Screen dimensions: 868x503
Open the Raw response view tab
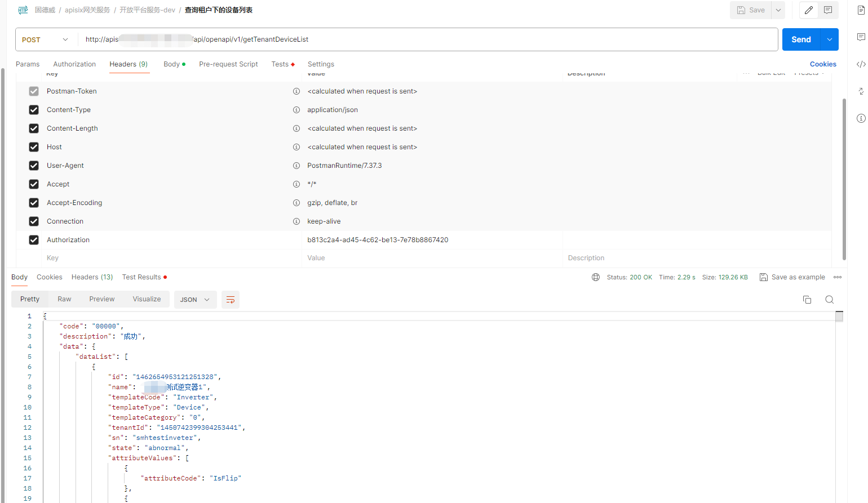[x=64, y=299]
